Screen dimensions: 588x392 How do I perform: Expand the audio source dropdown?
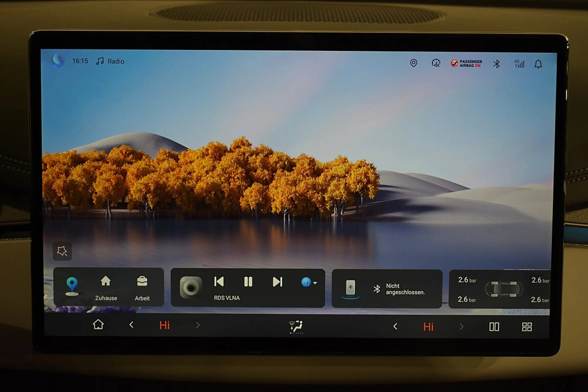pos(309,282)
